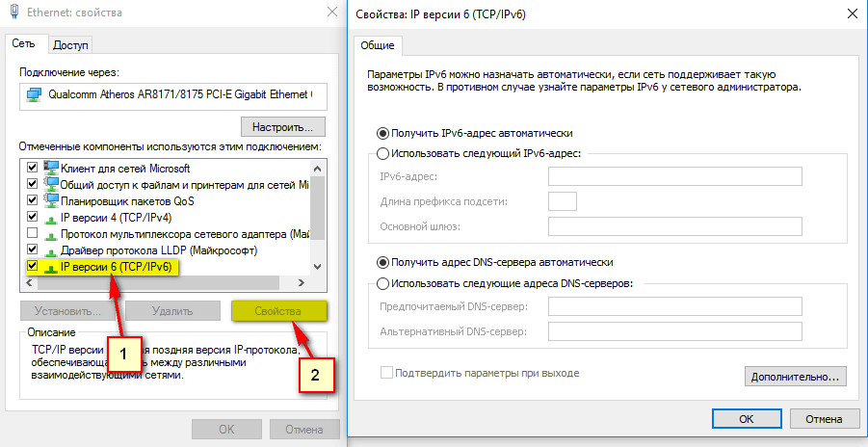Click the vertical scrollbar thumb in components list
The height and width of the screenshot is (447, 868).
(x=317, y=208)
